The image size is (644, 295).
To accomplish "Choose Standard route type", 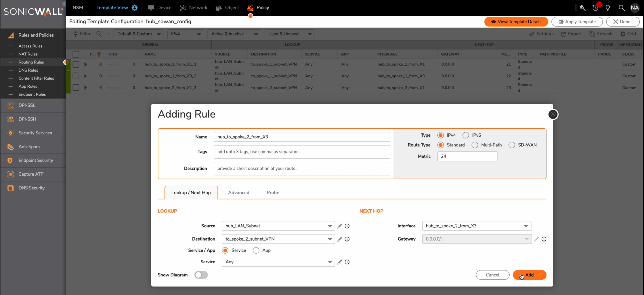I will pos(440,145).
